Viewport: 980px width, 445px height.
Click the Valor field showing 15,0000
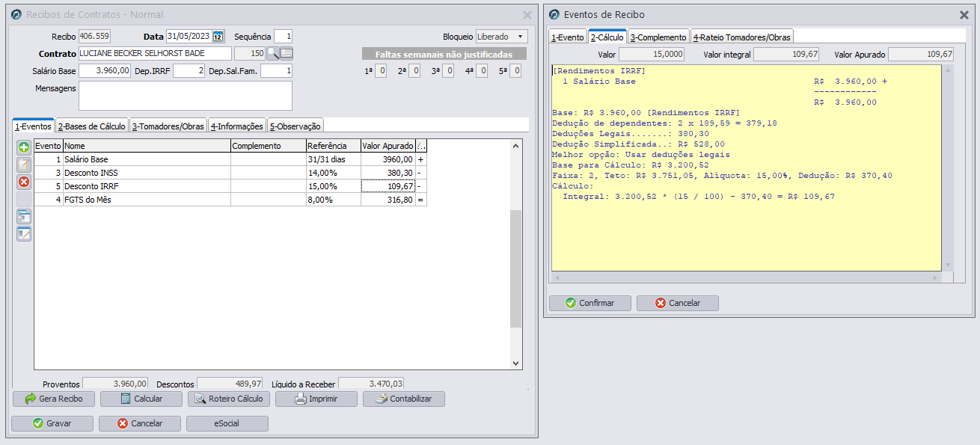click(x=652, y=54)
